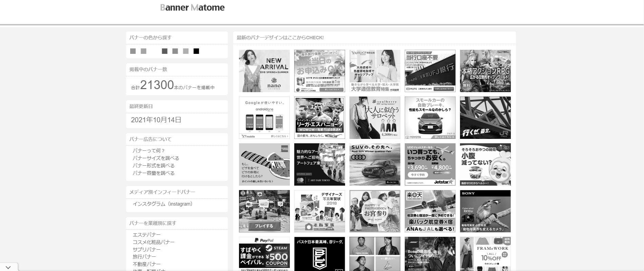This screenshot has height=271, width=644.
Task: Click the Banner Matome site logo
Action: point(192,7)
